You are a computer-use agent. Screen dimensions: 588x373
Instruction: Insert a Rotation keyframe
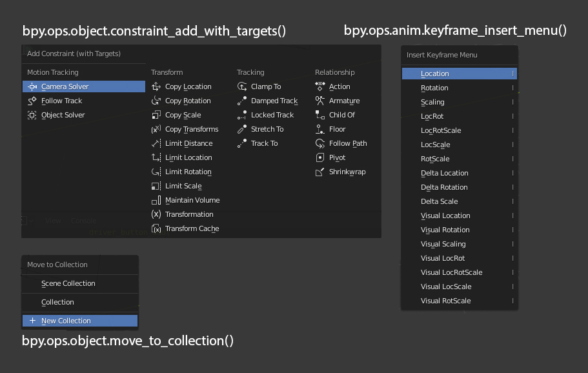tap(460, 88)
